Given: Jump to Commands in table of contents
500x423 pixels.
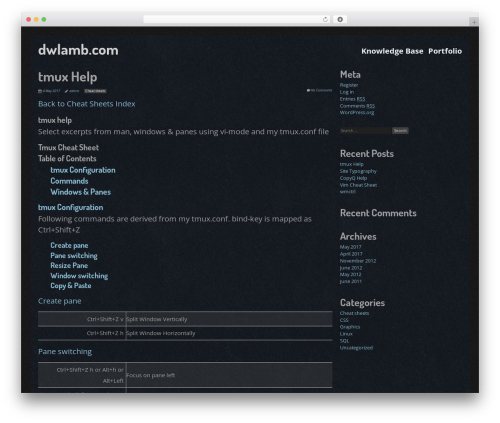Looking at the screenshot, I should 69,181.
